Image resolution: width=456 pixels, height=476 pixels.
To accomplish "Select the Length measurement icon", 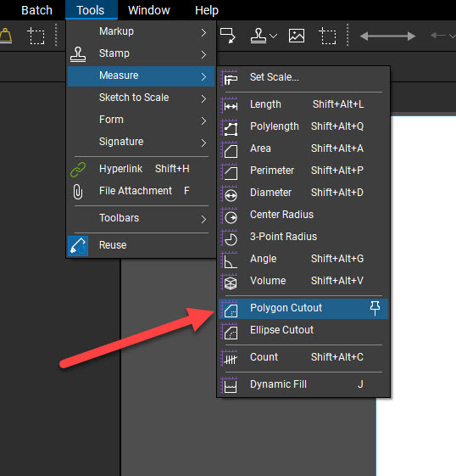I will (x=230, y=105).
